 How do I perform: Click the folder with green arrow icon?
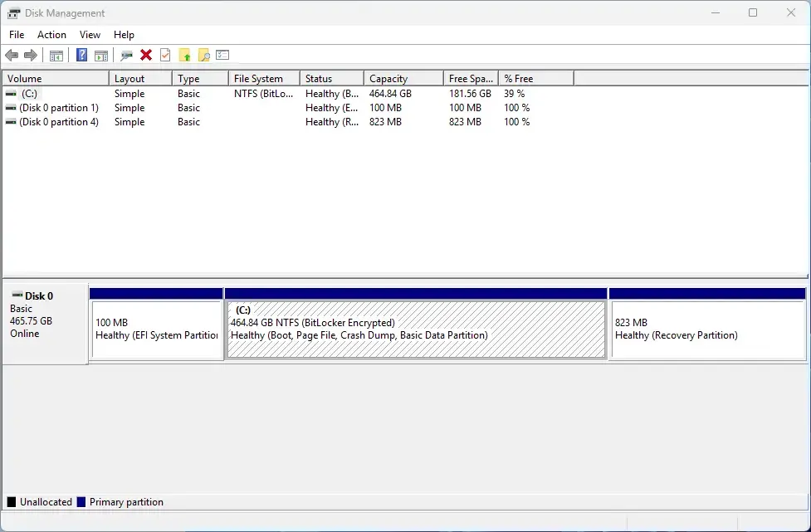pos(184,55)
